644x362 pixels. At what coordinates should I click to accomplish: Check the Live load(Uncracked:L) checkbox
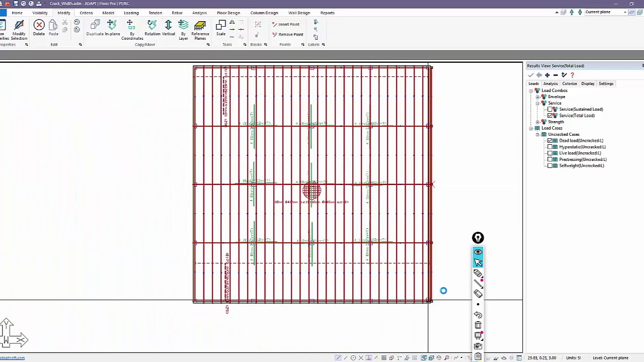(550, 153)
